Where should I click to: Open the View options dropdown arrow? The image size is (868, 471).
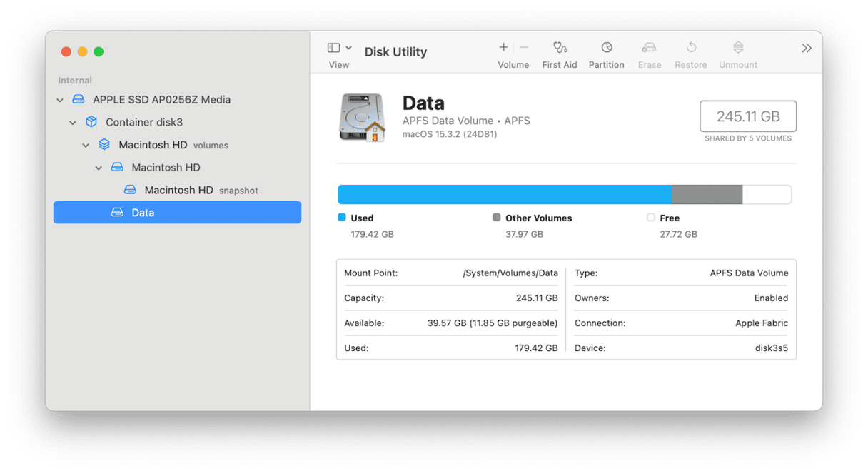pos(348,48)
